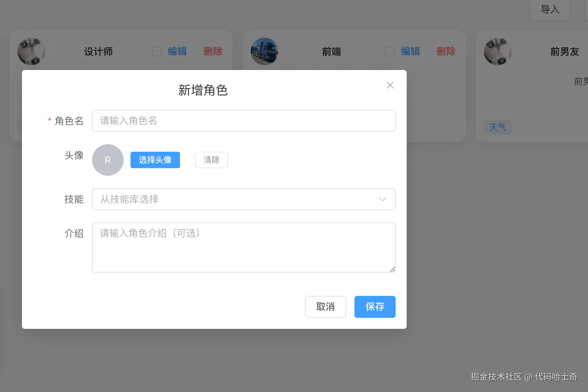Click the husky avatar on the 设计师 card

(31, 51)
